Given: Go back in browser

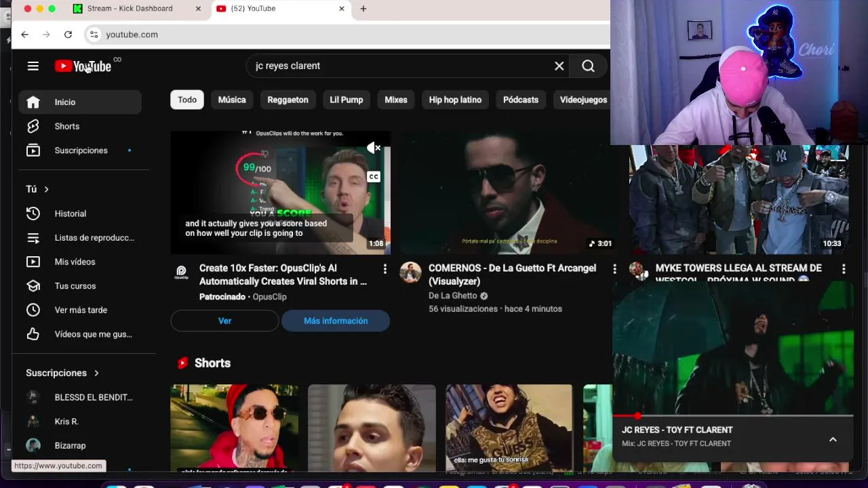Looking at the screenshot, I should [24, 35].
